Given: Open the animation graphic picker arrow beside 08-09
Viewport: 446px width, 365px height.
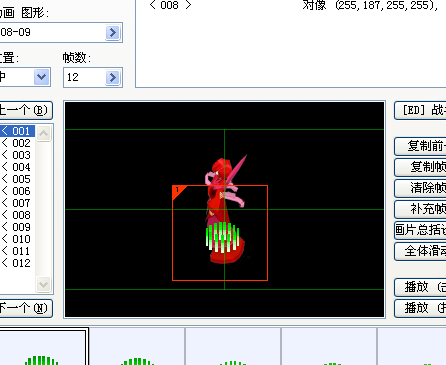Looking at the screenshot, I should 113,32.
